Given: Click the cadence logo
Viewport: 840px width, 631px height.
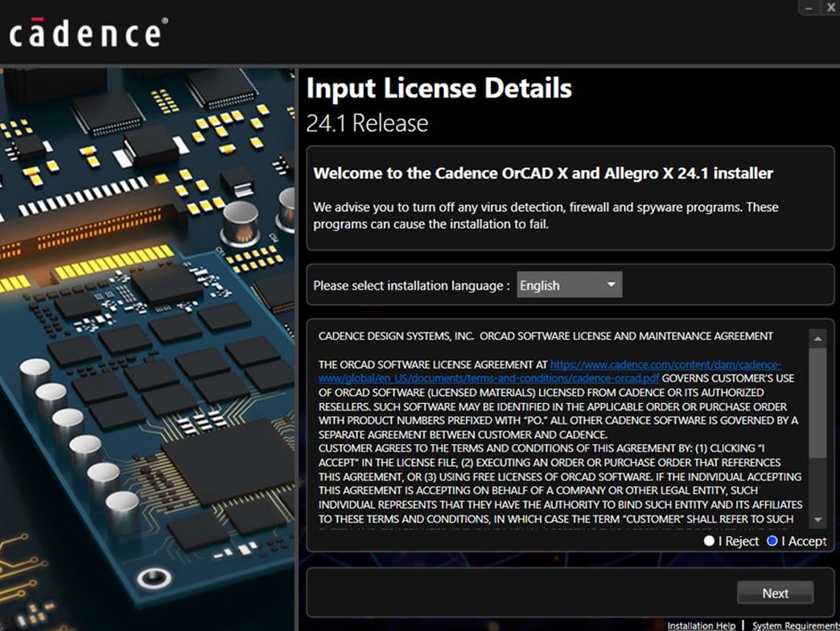Looking at the screenshot, I should (x=89, y=33).
